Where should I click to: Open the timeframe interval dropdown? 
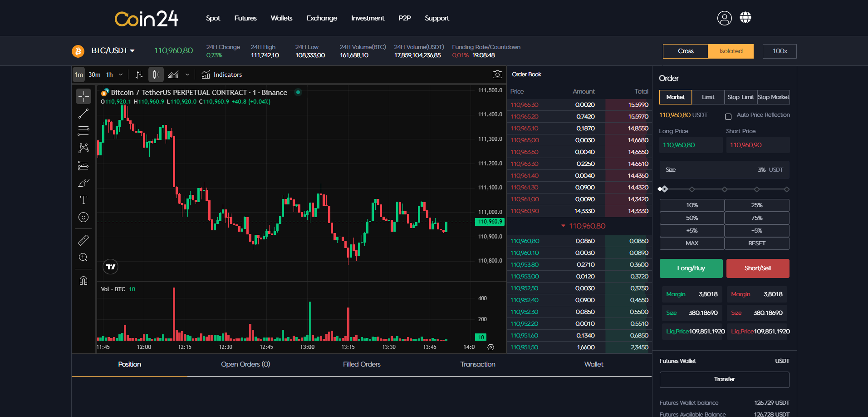(x=120, y=74)
